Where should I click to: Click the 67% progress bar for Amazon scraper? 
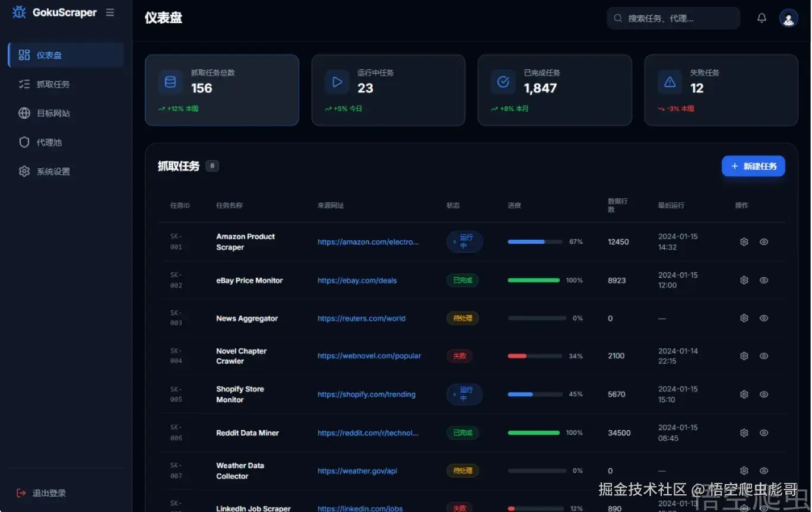535,242
